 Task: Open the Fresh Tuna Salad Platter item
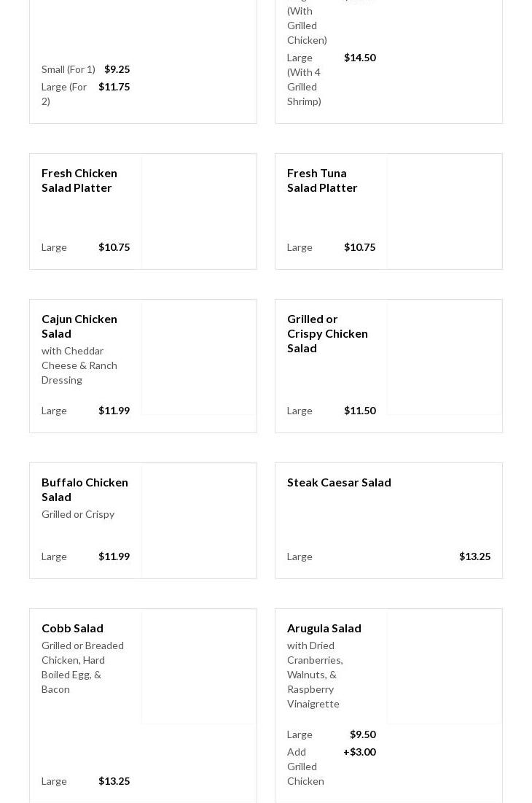(322, 180)
